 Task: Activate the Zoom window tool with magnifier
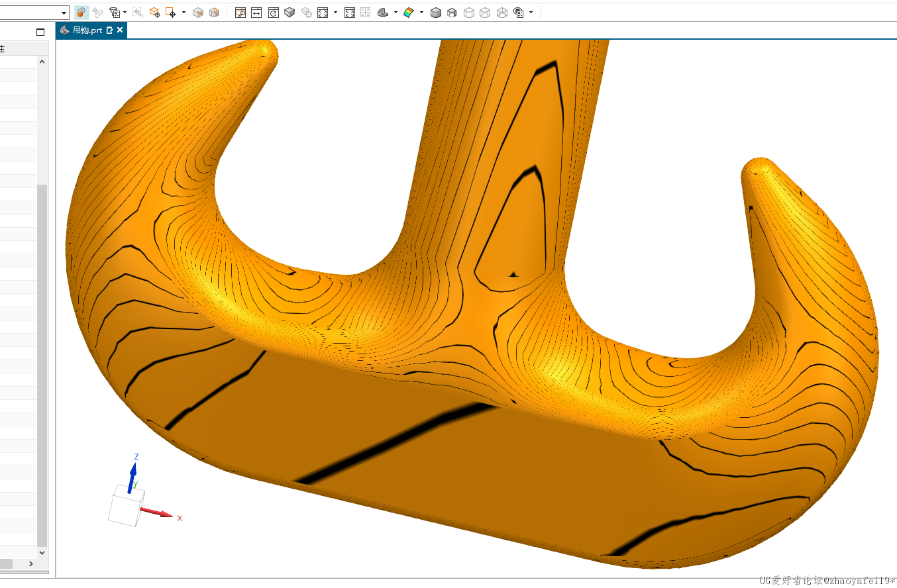click(x=240, y=12)
